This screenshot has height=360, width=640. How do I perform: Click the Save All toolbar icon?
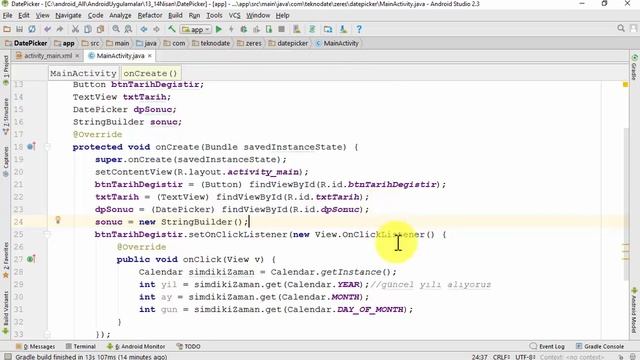[19, 29]
